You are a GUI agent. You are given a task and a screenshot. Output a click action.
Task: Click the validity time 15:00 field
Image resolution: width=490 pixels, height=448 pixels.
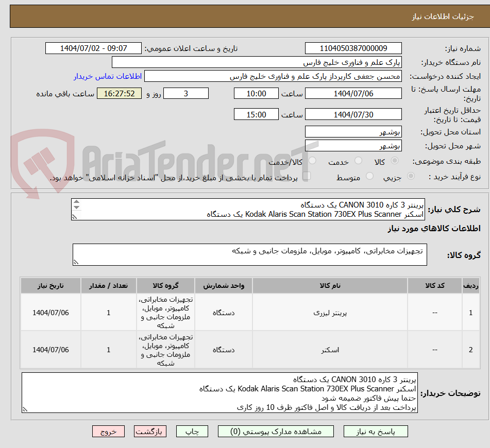click(256, 114)
